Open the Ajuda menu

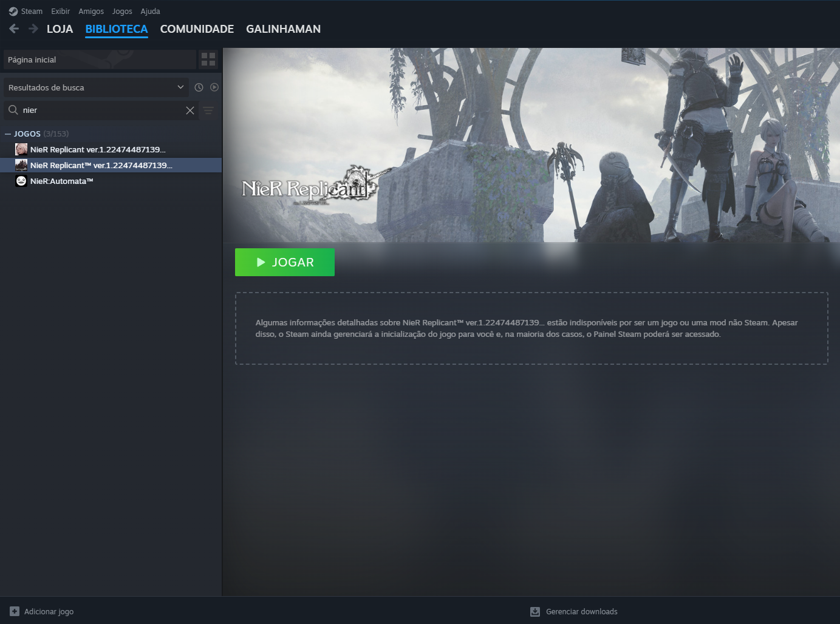150,10
